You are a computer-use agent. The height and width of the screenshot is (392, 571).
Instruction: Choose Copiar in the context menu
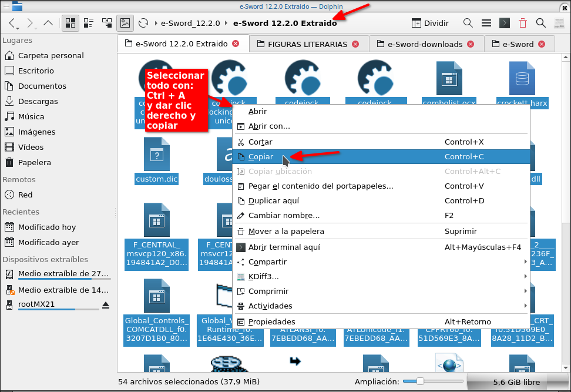(x=381, y=157)
